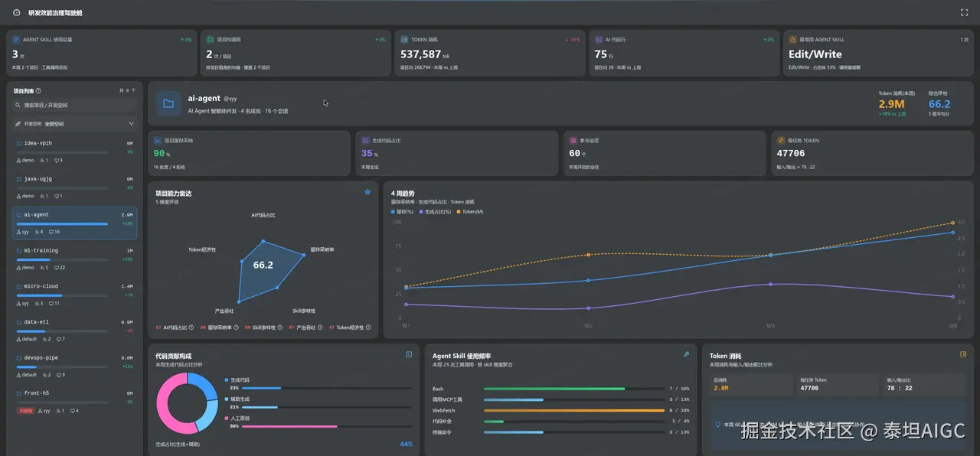Image resolution: width=980 pixels, height=456 pixels.
Task: Click the 537,587 token value
Action: [421, 54]
